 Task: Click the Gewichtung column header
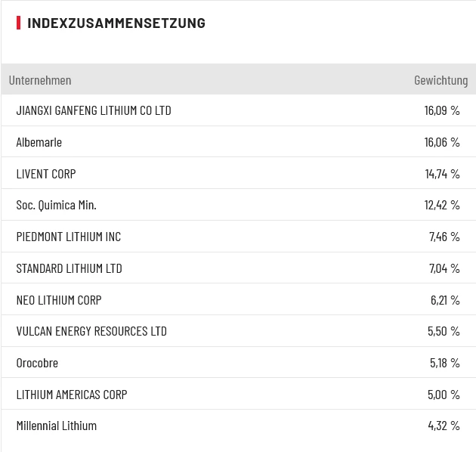[x=440, y=80]
